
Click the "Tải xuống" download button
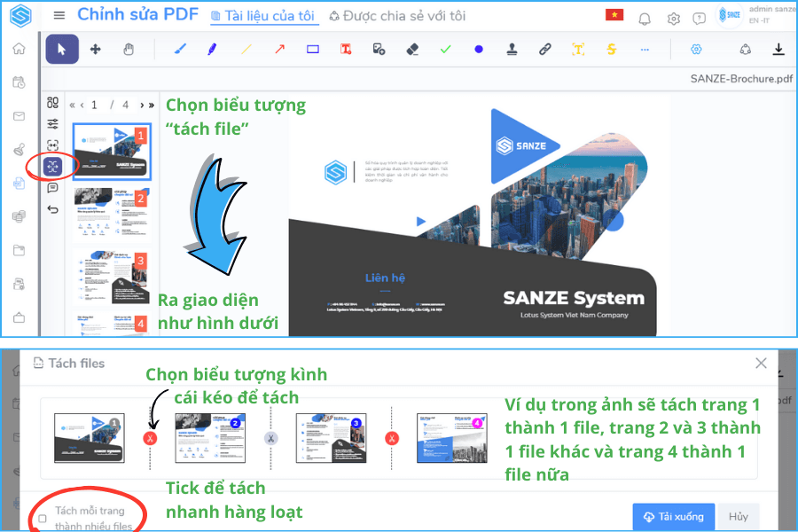[674, 516]
